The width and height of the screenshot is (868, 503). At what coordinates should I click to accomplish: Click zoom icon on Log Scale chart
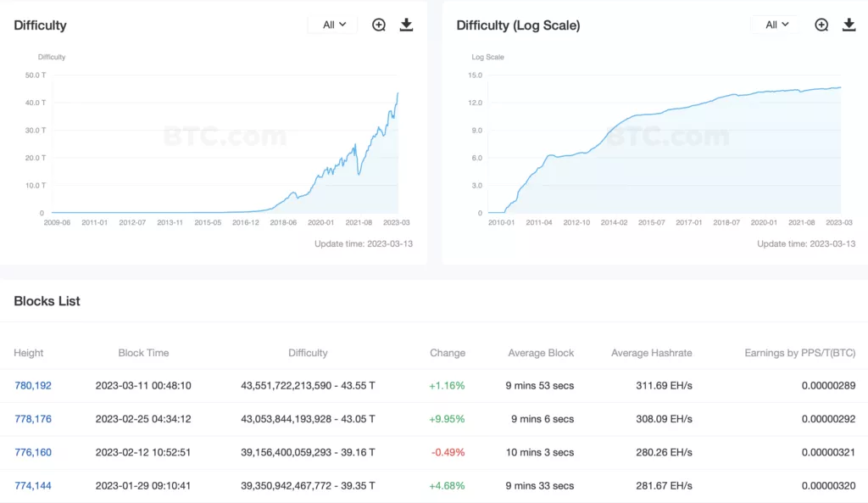coord(821,25)
